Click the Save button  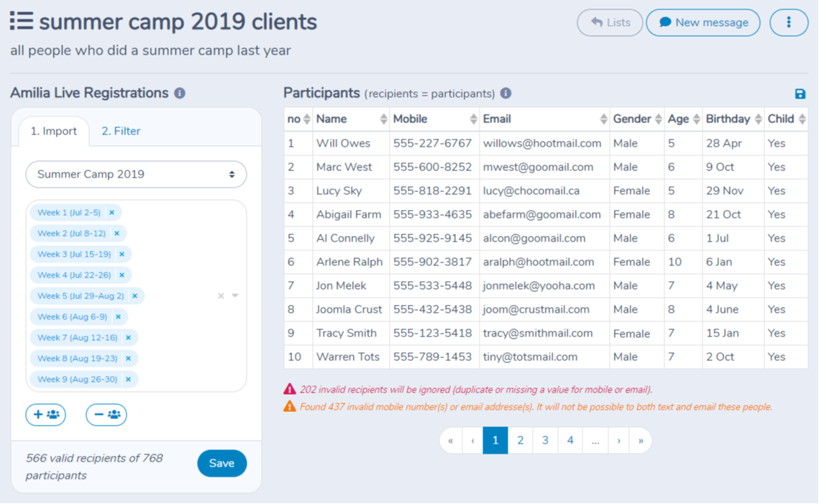(222, 463)
